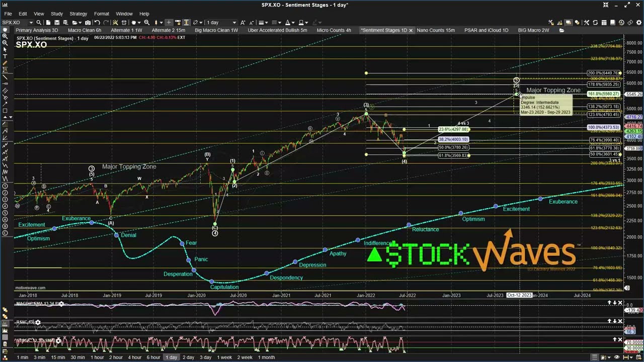The height and width of the screenshot is (362, 644).
Task: Open the folder icon after the BIG Macro 2W tab
Action: 561,30
